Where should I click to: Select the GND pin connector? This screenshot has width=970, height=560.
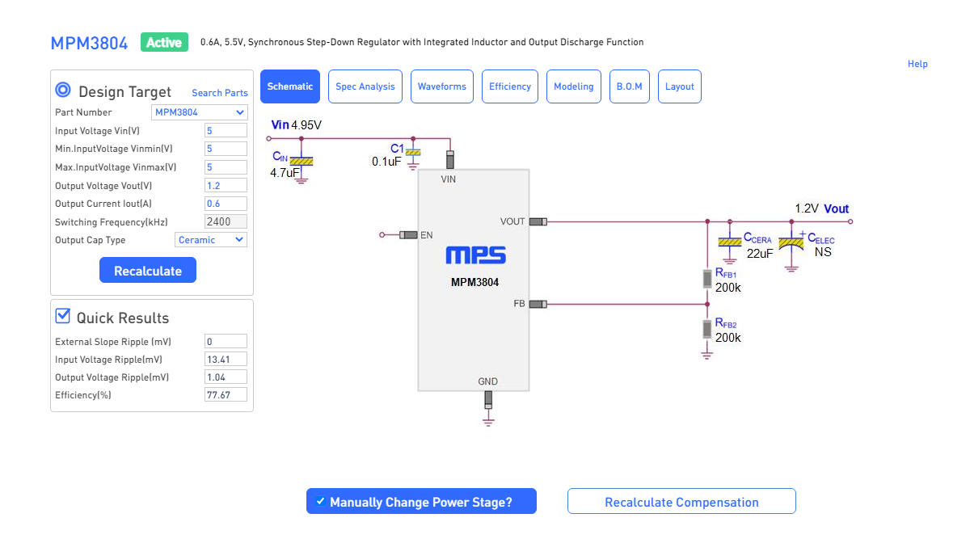coord(488,399)
